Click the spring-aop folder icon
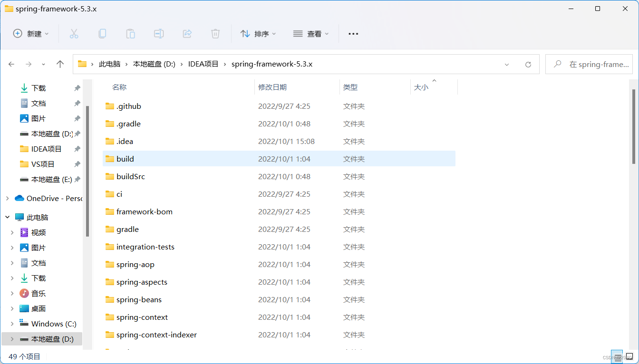Image resolution: width=639 pixels, height=364 pixels. coord(110,264)
